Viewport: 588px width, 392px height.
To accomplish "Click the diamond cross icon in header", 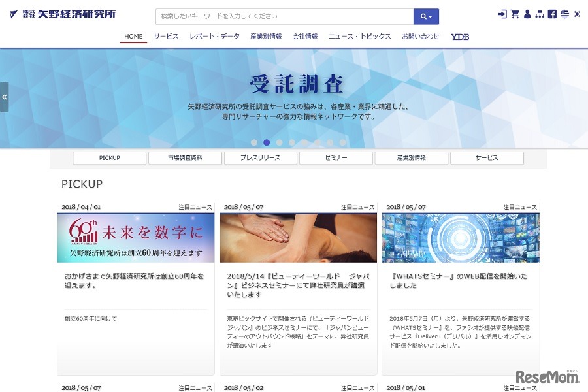I will 577,14.
